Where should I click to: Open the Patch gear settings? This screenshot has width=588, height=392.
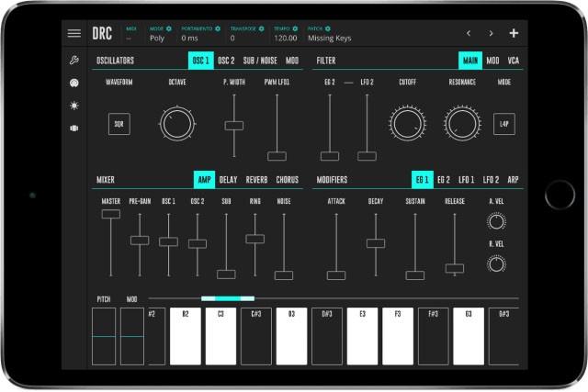(x=328, y=28)
